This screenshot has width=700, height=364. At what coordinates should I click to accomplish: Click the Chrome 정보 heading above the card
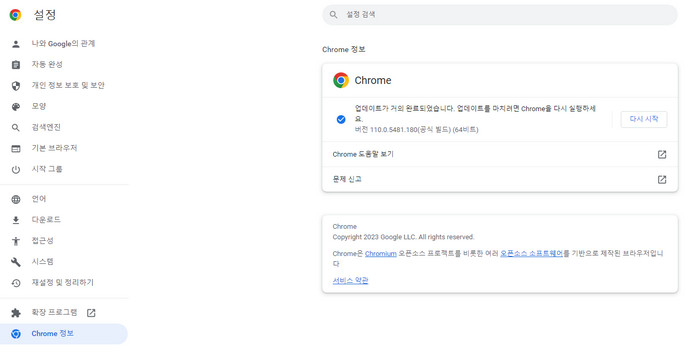(x=344, y=50)
